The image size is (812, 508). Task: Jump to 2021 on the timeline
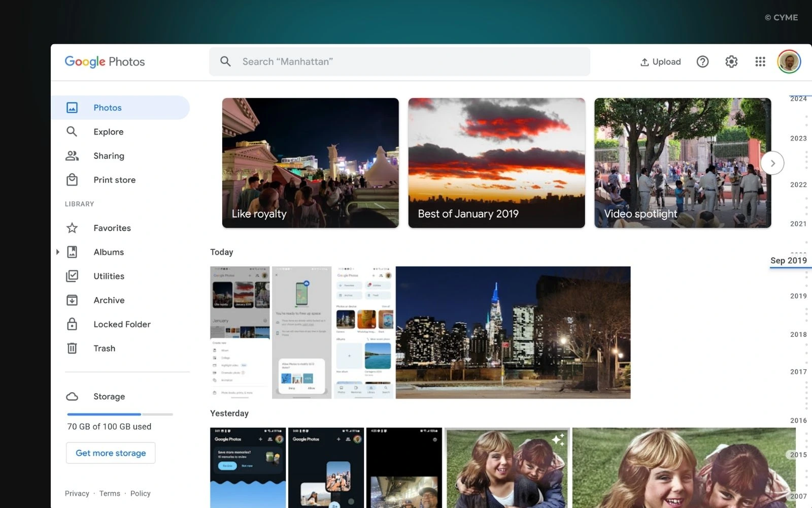(x=798, y=224)
